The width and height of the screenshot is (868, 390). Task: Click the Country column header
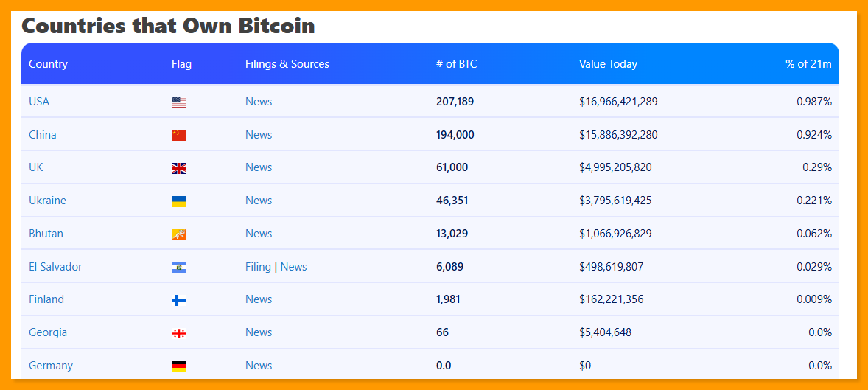(48, 64)
